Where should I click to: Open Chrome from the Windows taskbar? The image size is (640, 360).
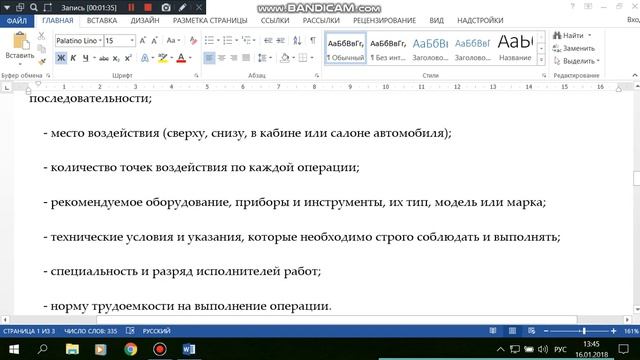click(x=131, y=349)
